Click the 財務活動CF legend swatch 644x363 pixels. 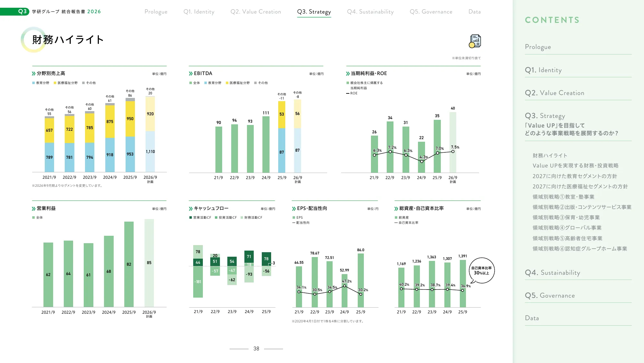[242, 218]
